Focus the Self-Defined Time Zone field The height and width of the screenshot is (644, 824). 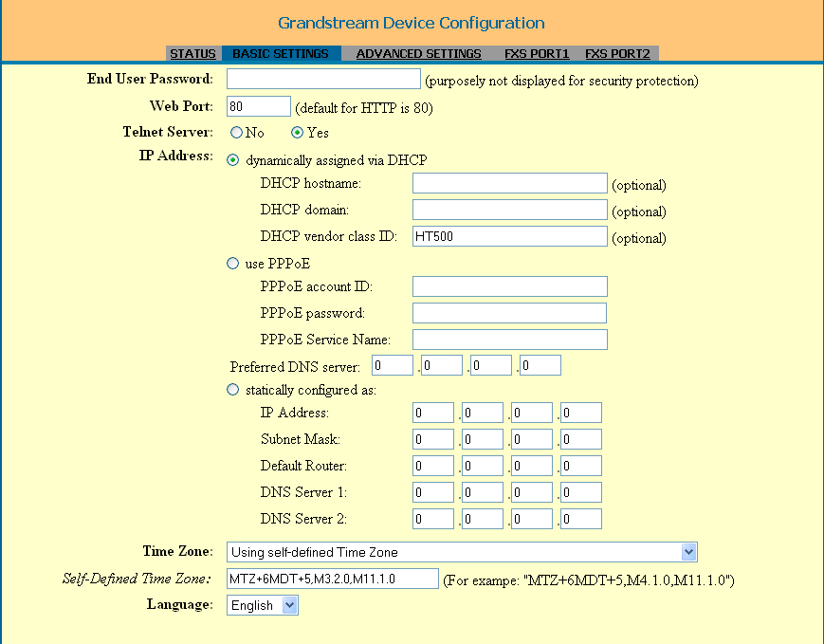(x=333, y=579)
